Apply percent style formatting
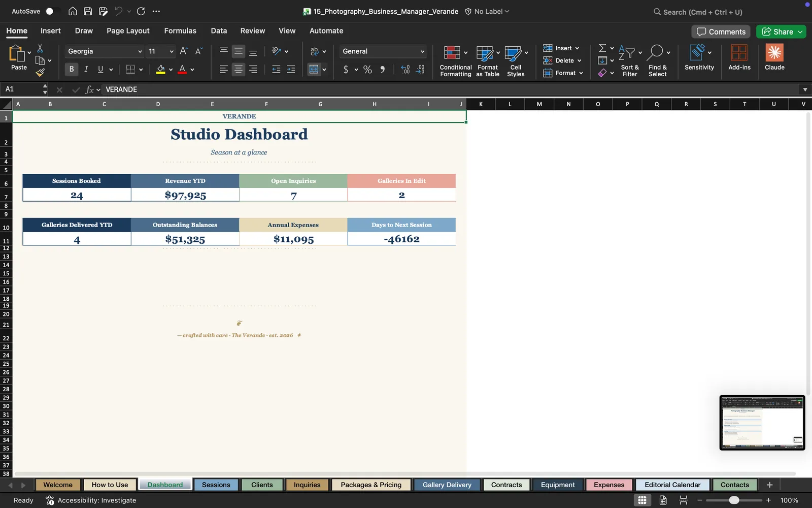This screenshot has height=508, width=812. (x=367, y=70)
